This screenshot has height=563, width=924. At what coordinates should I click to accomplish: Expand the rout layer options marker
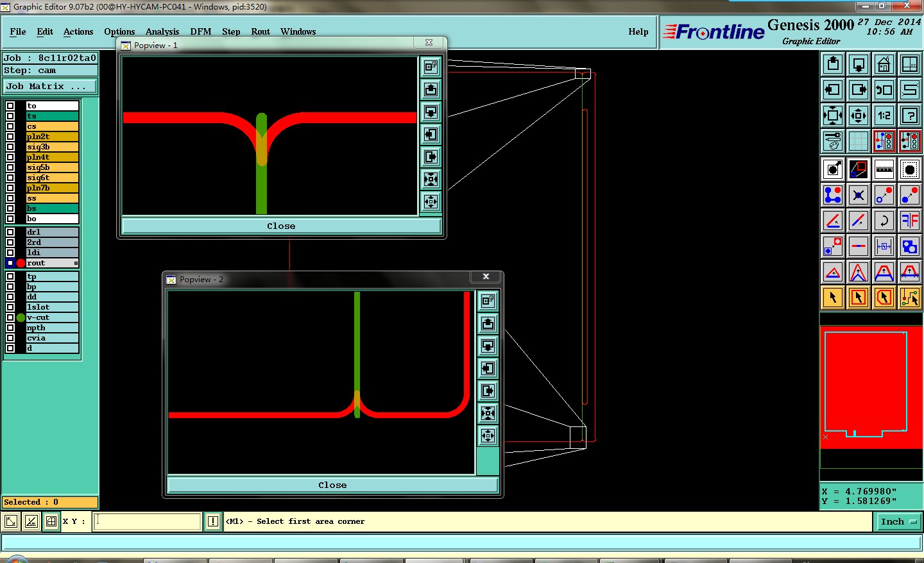pyautogui.click(x=76, y=263)
